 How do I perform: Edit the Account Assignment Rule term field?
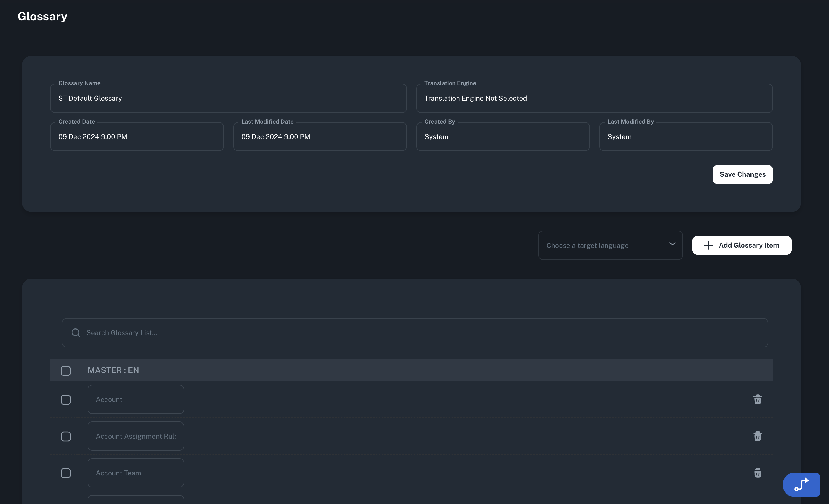(x=135, y=436)
